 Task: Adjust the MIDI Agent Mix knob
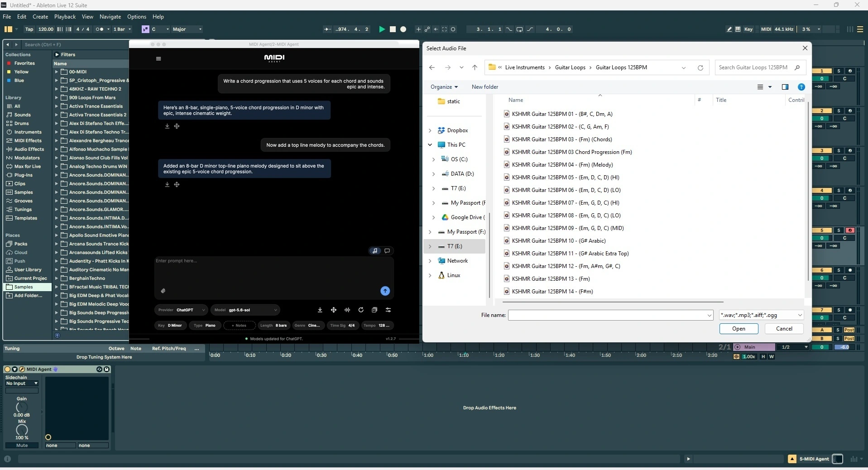(22, 430)
